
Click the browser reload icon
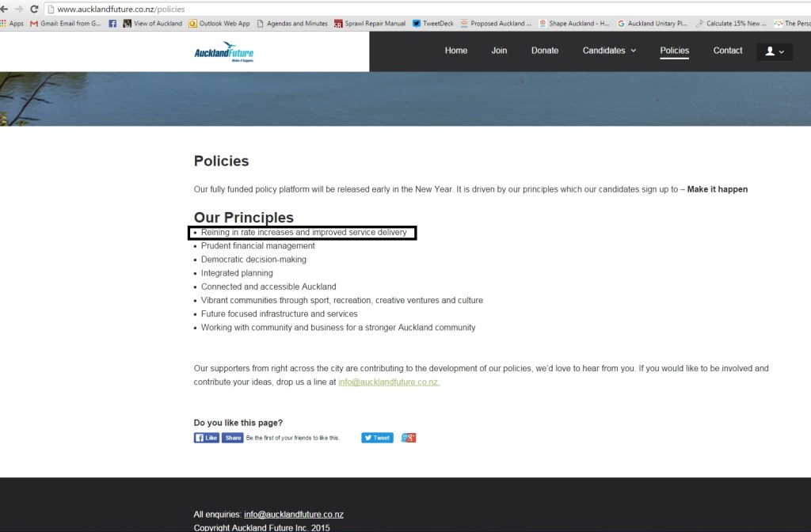(34, 9)
